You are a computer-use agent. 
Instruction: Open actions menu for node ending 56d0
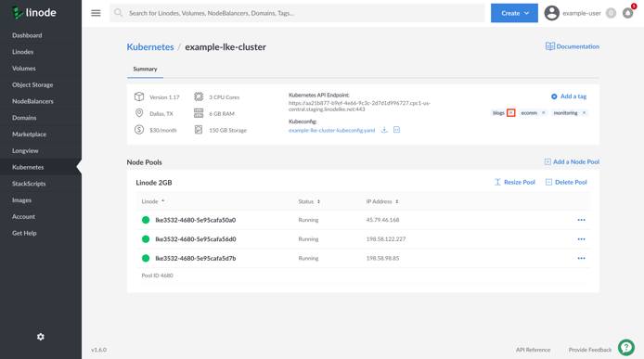[x=581, y=239]
